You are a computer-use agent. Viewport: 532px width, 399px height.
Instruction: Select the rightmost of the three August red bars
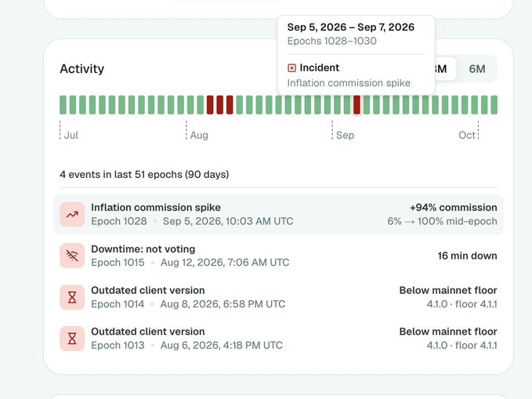(230, 105)
